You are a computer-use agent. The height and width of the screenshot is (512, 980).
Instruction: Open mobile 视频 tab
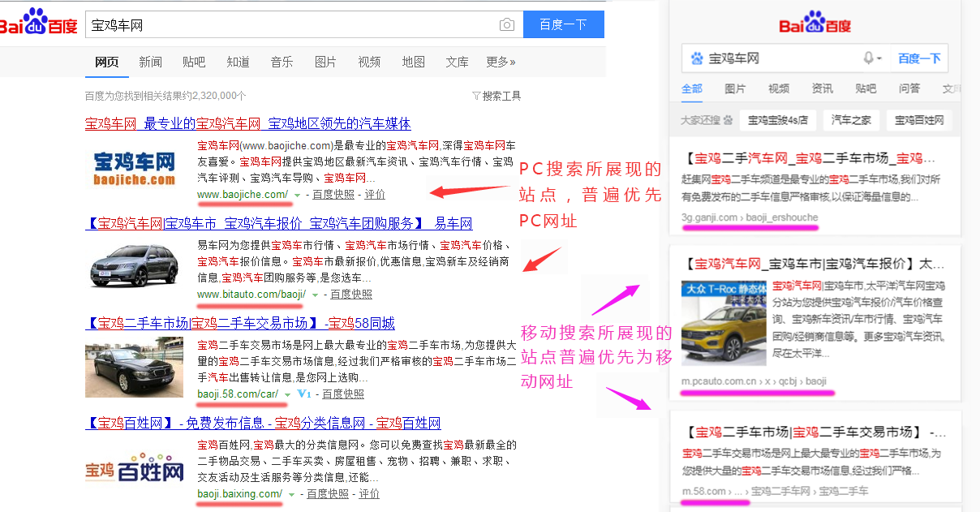779,88
